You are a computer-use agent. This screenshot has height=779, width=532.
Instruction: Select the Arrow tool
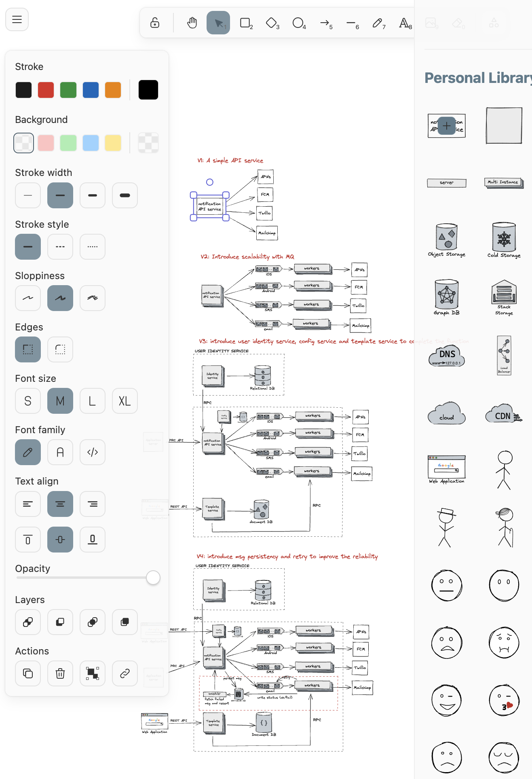pos(325,23)
